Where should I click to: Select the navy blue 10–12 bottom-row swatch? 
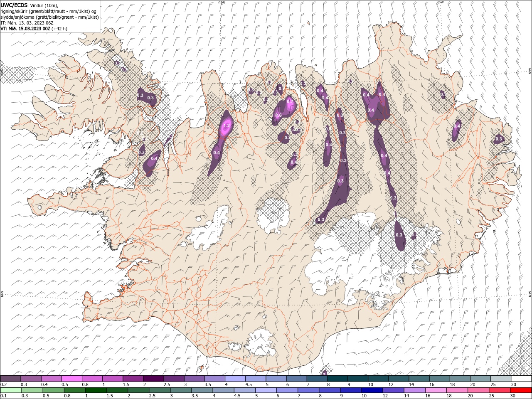tap(372, 390)
